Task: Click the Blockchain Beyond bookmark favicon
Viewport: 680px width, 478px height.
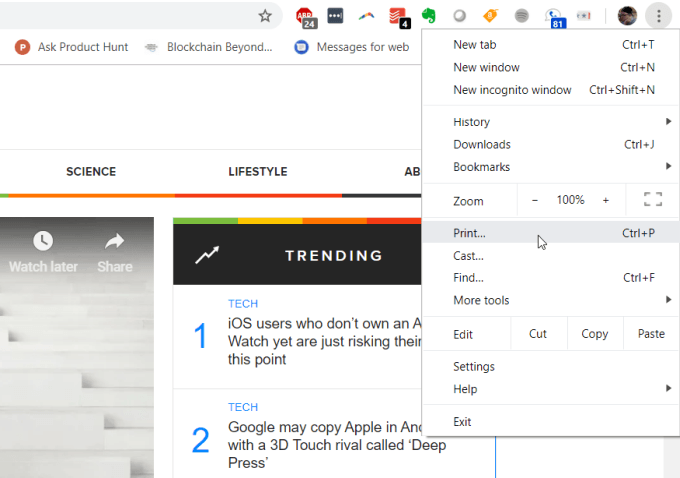Action: tap(151, 47)
